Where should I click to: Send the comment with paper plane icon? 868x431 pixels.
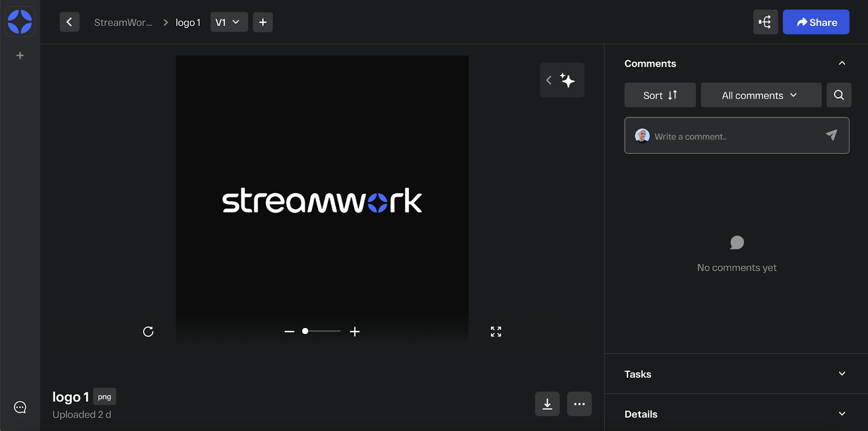tap(831, 136)
